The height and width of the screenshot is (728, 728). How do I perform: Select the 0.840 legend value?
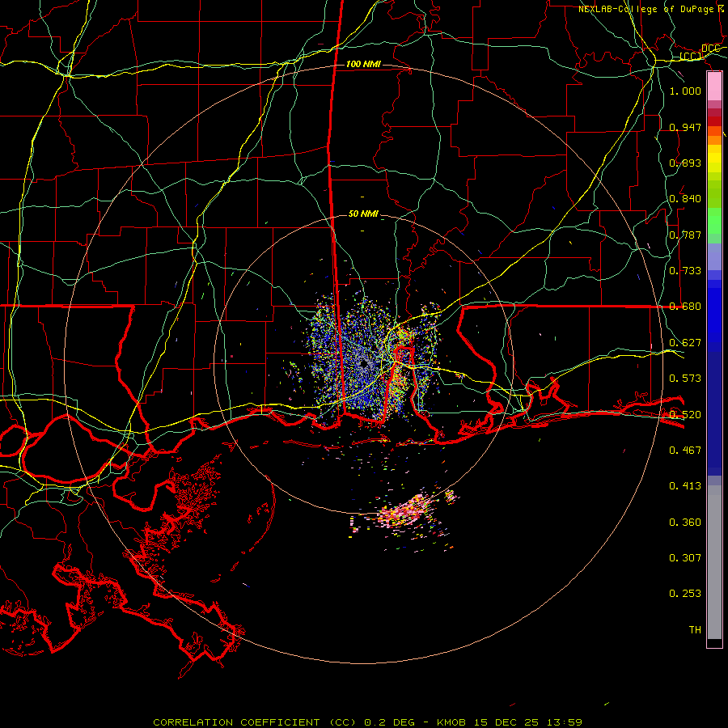pyautogui.click(x=685, y=199)
